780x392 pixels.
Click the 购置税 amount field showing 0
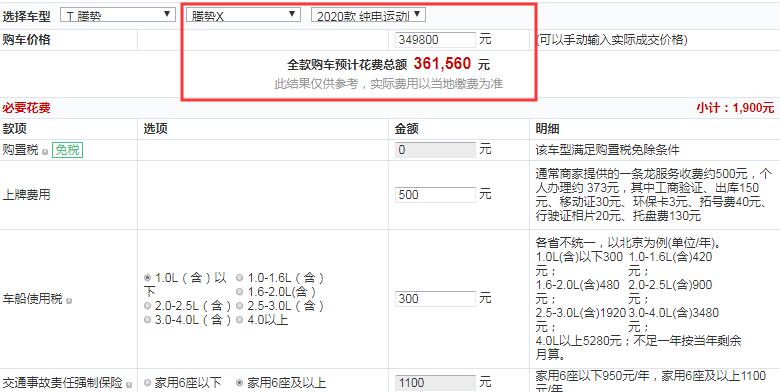(x=436, y=150)
